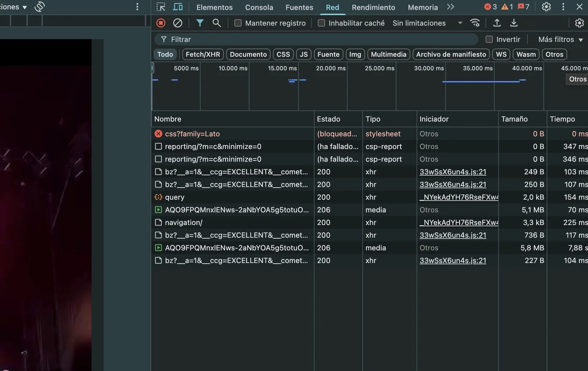Filter by Wasm type
Viewport: 588px width, 371px height.
tap(526, 54)
